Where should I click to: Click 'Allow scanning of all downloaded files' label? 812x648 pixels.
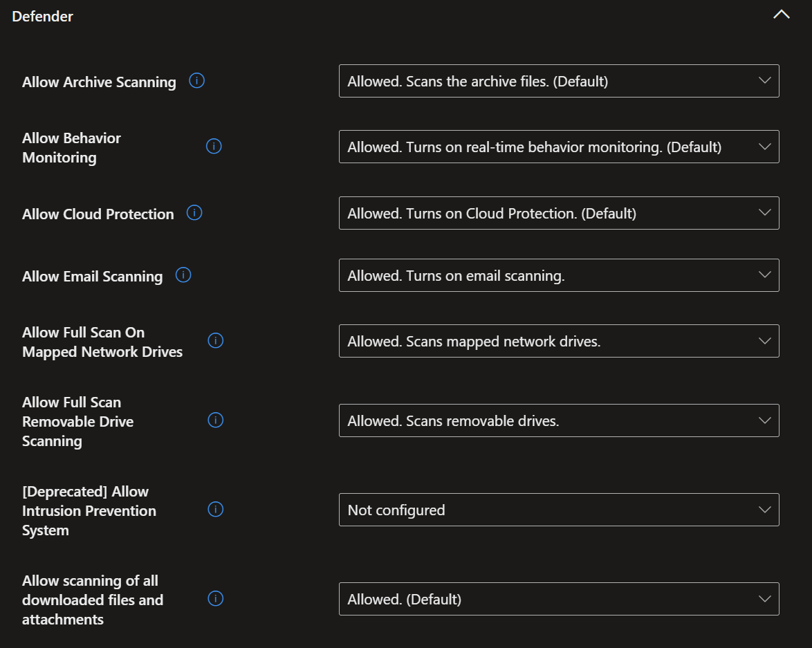pyautogui.click(x=93, y=600)
